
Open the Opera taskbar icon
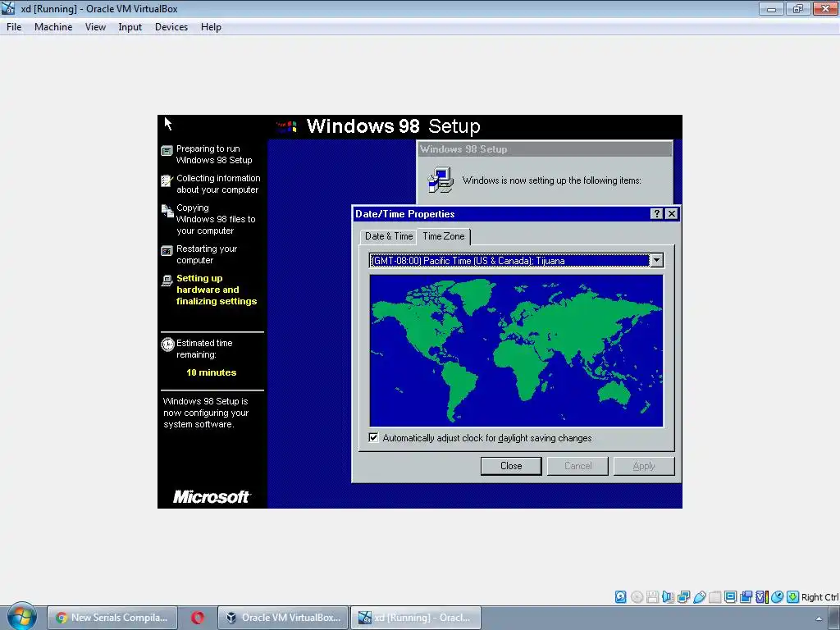click(198, 618)
